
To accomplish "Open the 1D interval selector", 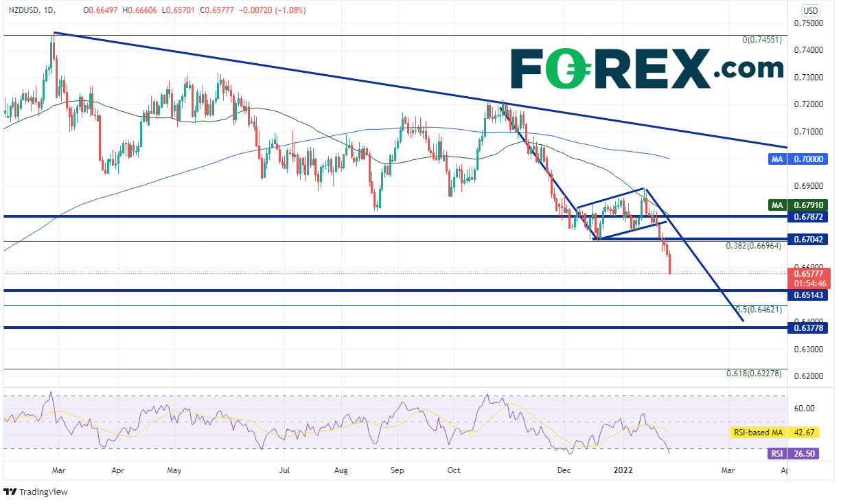I will point(49,10).
